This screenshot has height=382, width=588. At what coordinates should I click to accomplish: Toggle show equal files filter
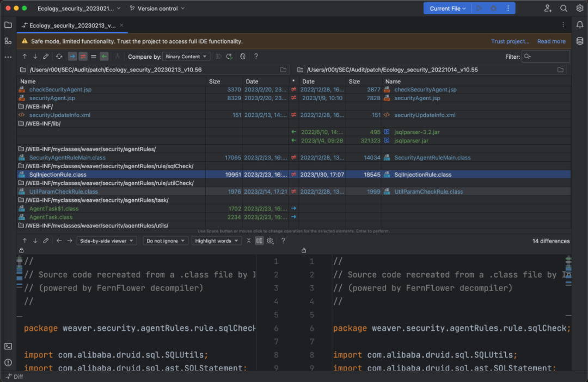tap(93, 57)
